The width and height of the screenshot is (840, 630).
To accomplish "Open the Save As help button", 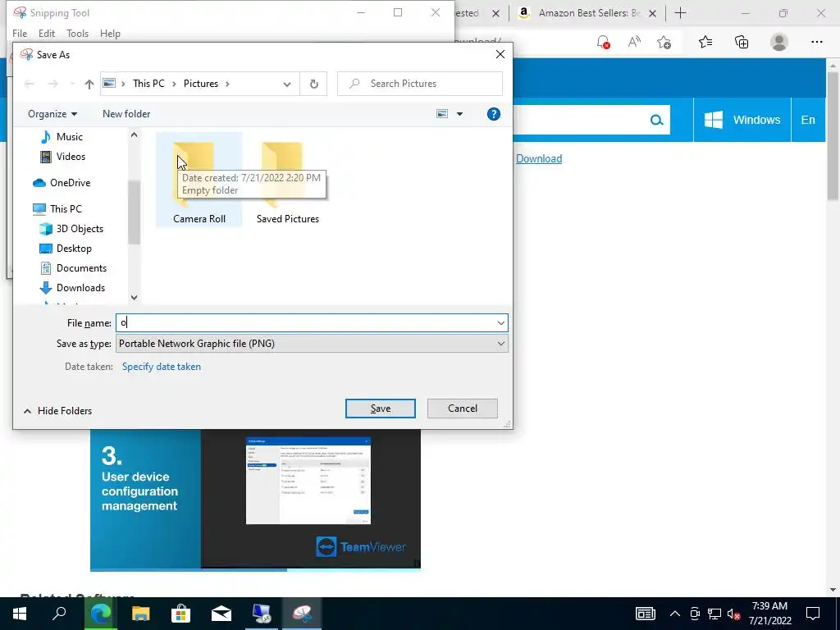I will click(493, 114).
